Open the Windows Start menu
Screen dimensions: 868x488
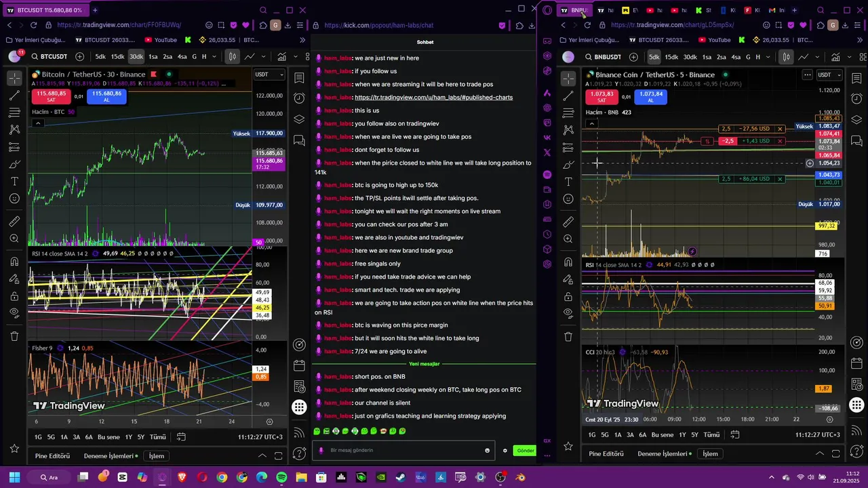(14, 477)
